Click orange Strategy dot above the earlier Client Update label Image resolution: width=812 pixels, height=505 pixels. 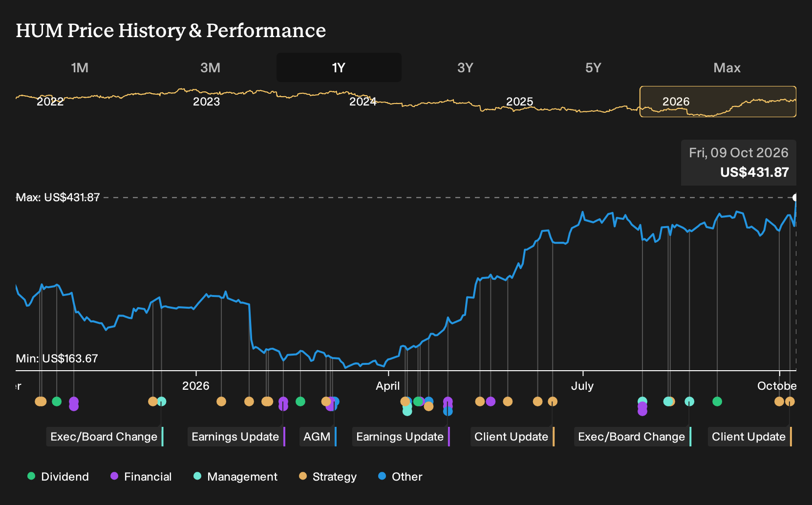(x=553, y=401)
